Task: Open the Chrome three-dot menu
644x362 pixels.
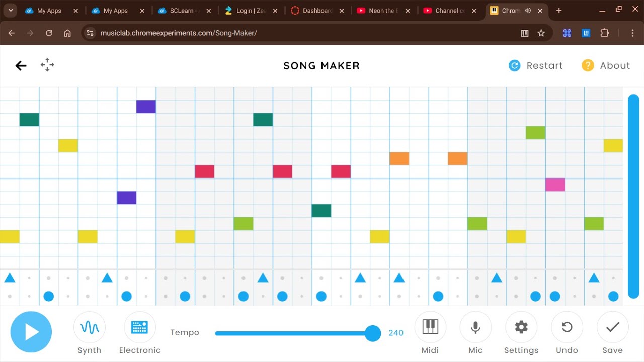Action: coord(633,33)
